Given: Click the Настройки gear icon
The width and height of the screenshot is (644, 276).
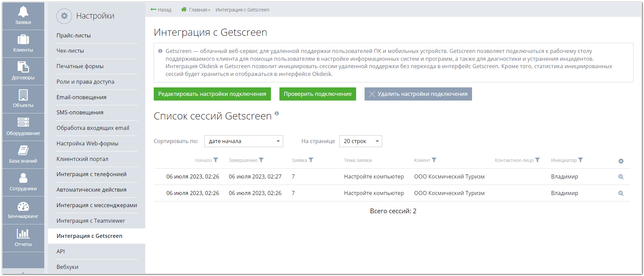Looking at the screenshot, I should 64,16.
